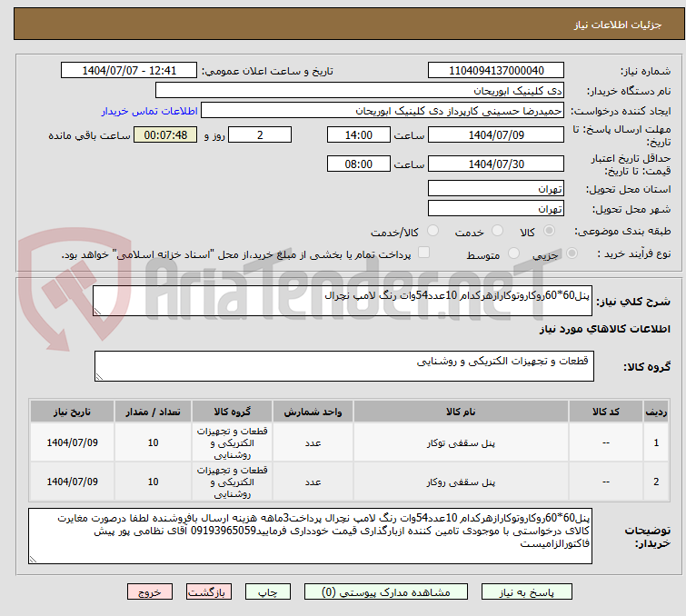Click the validity time 08:00 field
Screen dimensions: 686x616
pyautogui.click(x=358, y=164)
